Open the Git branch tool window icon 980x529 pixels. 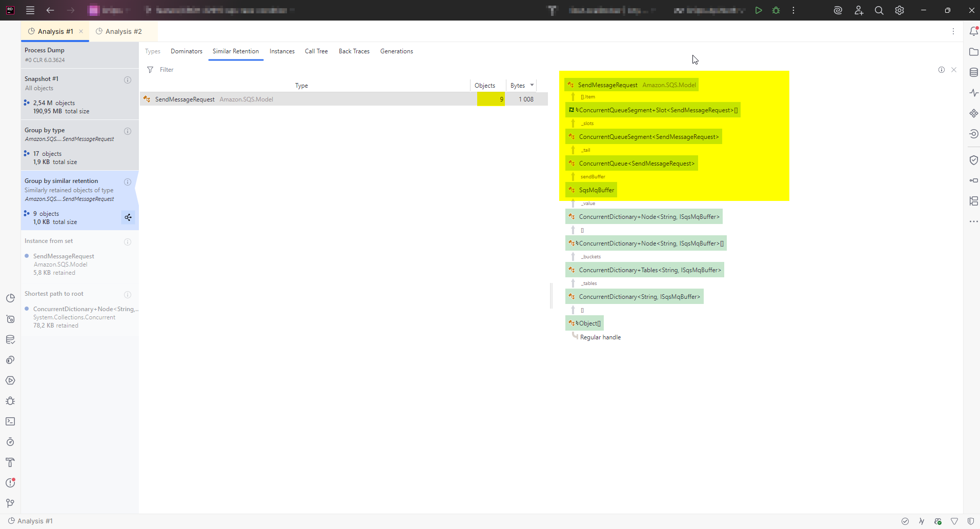click(10, 503)
